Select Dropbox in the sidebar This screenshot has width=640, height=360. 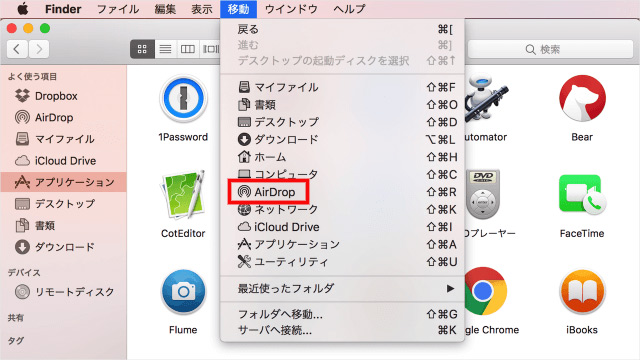pyautogui.click(x=63, y=96)
